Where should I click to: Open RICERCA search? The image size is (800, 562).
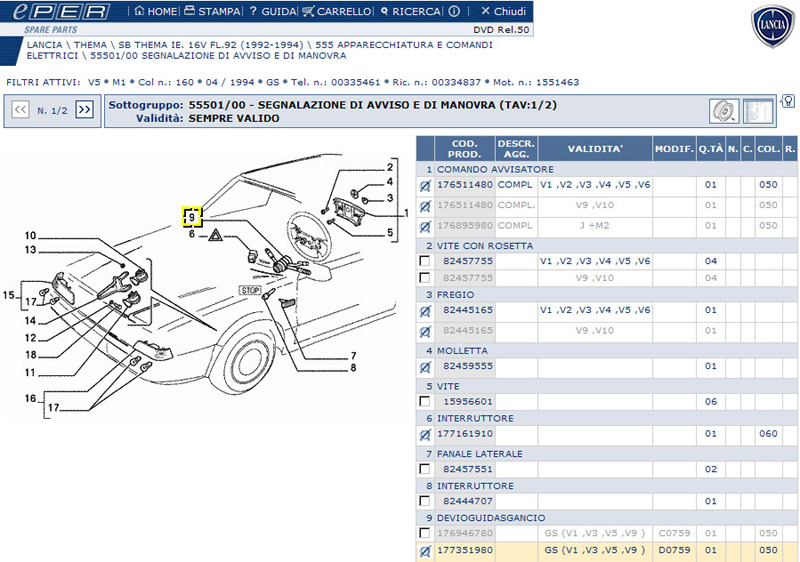coord(411,11)
